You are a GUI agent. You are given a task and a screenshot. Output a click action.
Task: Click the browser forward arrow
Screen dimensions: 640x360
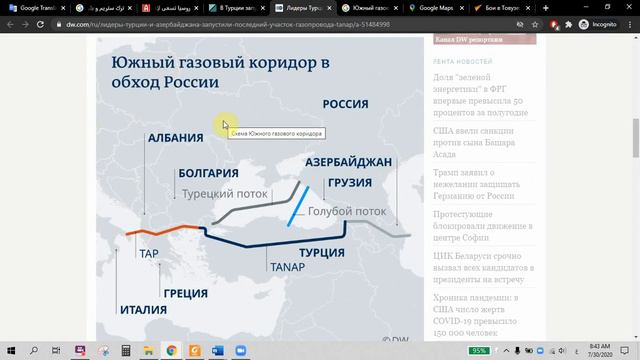pyautogui.click(x=25, y=24)
